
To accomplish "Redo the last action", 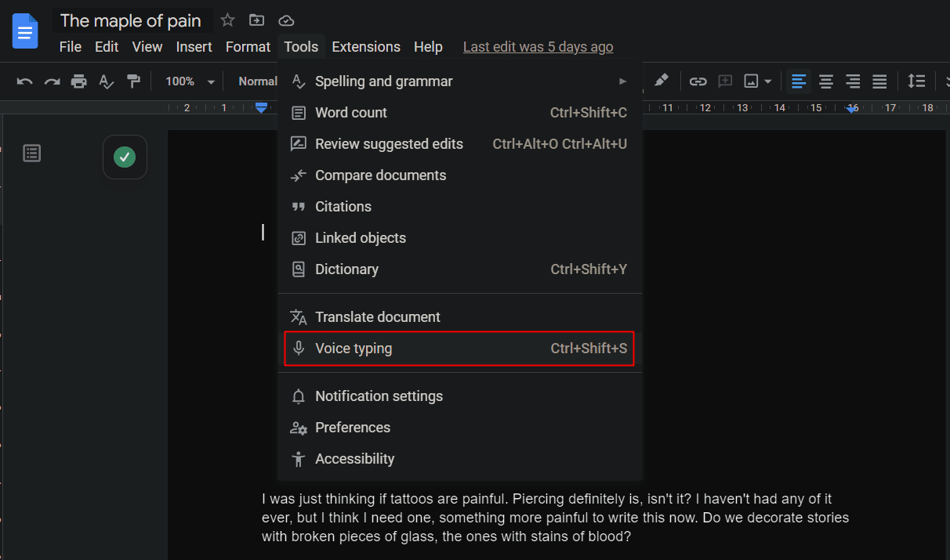I will coord(52,81).
